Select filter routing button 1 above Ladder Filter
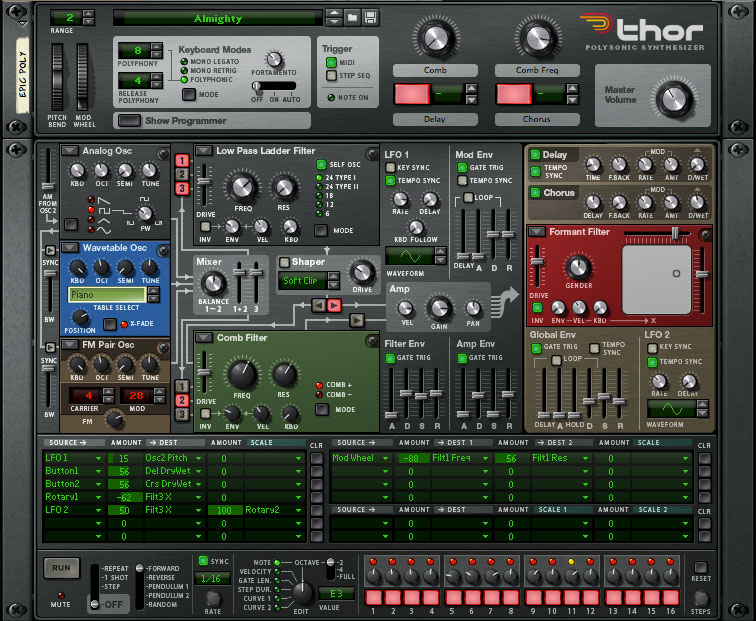Image resolution: width=756 pixels, height=621 pixels. click(182, 160)
